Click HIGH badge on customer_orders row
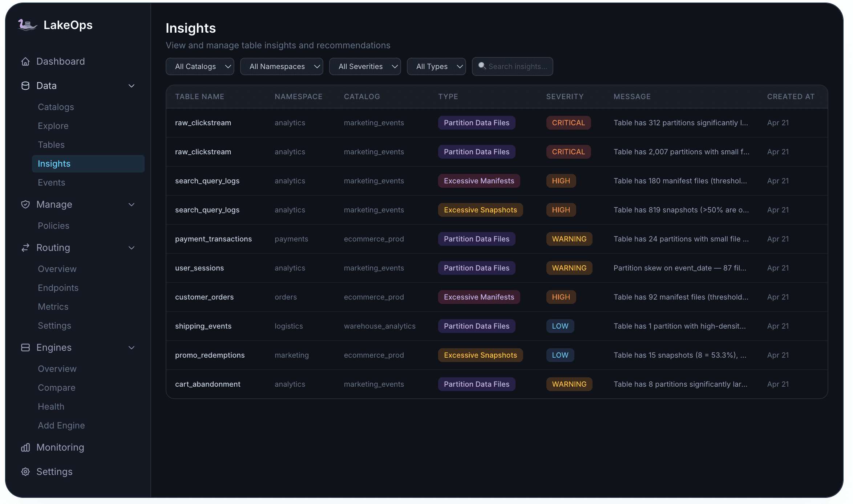Screen dimensions: 853x504 point(561,297)
